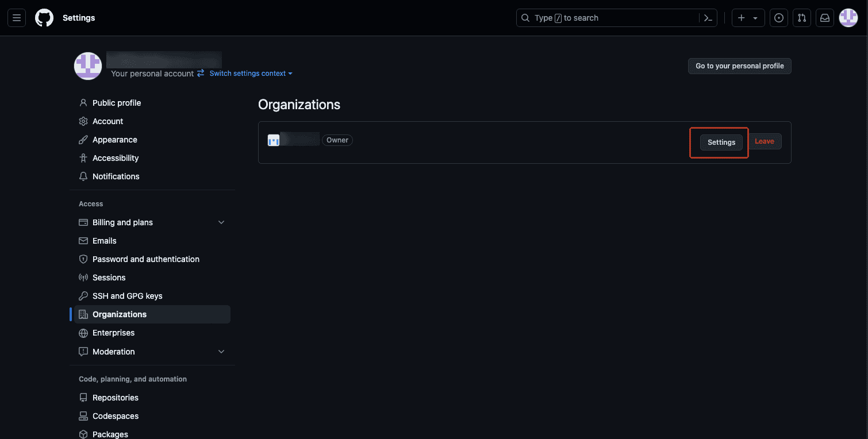Click the gear icon beside Account
Image resolution: width=868 pixels, height=439 pixels.
[83, 121]
